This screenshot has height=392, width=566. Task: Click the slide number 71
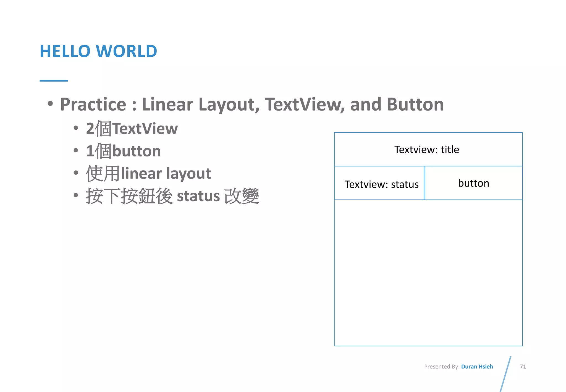(523, 367)
